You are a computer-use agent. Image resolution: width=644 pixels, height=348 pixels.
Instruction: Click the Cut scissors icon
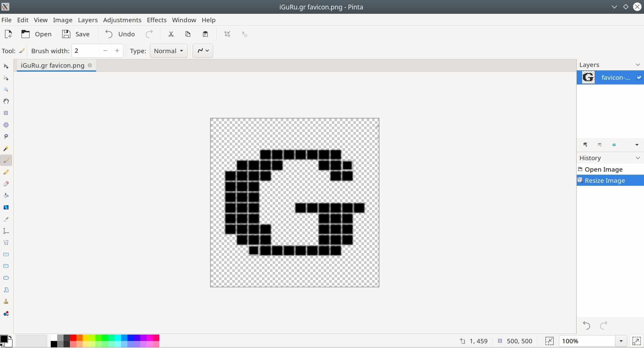tap(171, 34)
